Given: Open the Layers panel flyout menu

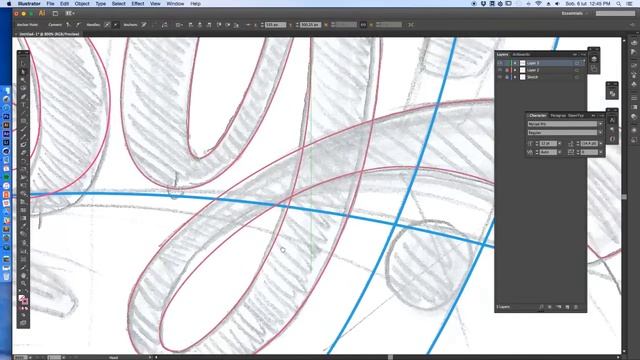Looking at the screenshot, I should tap(583, 54).
